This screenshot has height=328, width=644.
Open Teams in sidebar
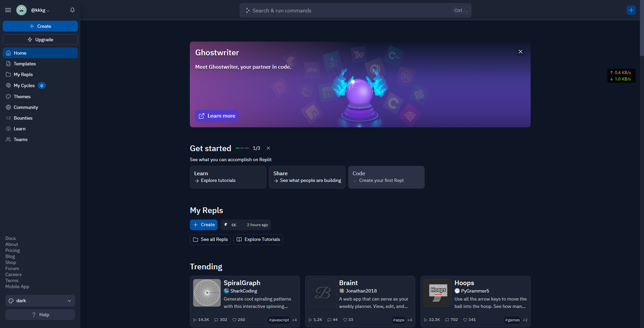click(x=40, y=139)
